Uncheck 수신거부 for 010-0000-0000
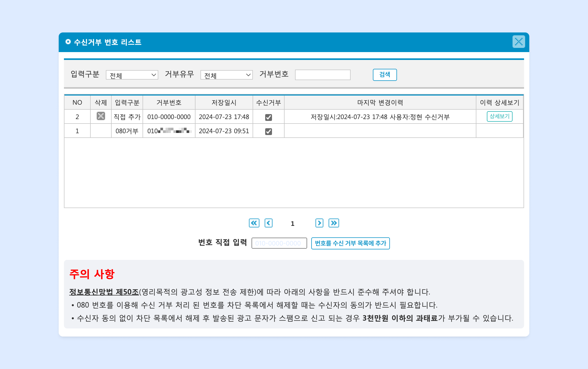 tap(268, 117)
